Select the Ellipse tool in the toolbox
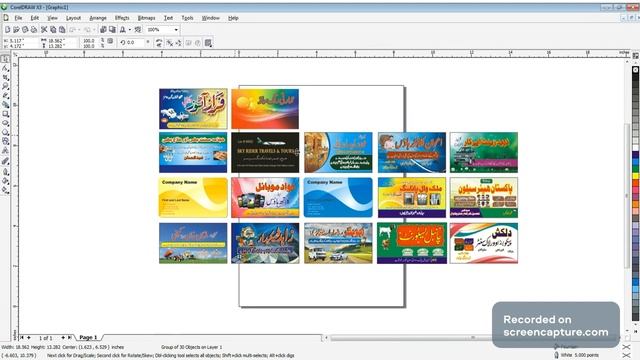 [5, 123]
